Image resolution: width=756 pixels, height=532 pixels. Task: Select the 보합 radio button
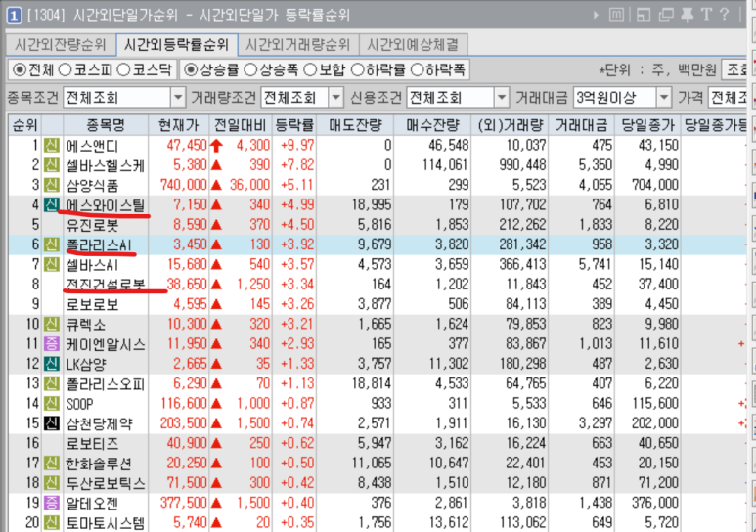coord(310,70)
